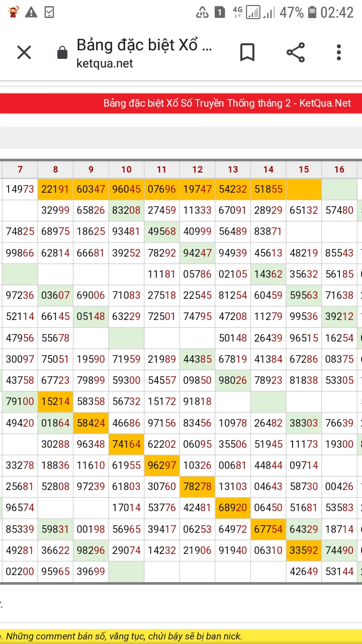Select column header 16

(339, 170)
